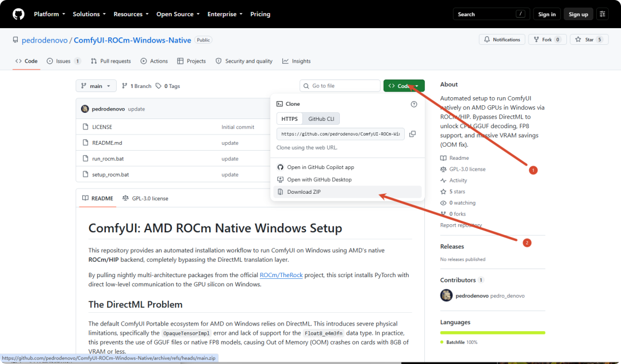Select the README tab
The height and width of the screenshot is (364, 621).
pyautogui.click(x=97, y=198)
